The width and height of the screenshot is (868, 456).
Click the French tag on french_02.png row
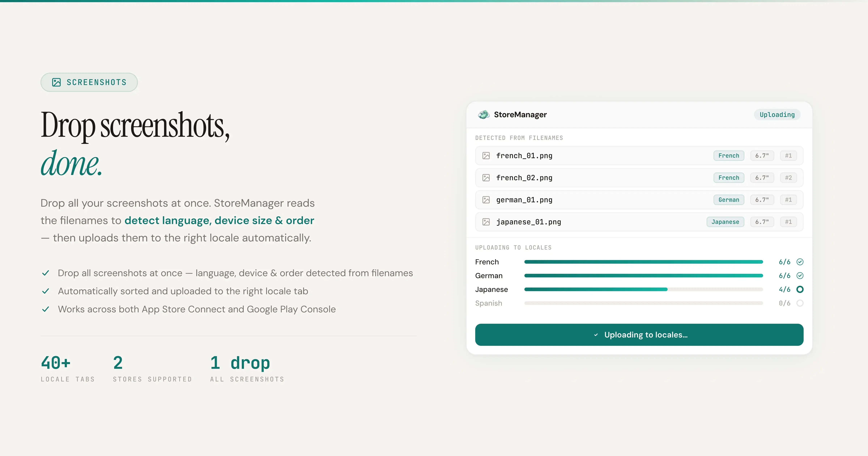[x=729, y=178]
